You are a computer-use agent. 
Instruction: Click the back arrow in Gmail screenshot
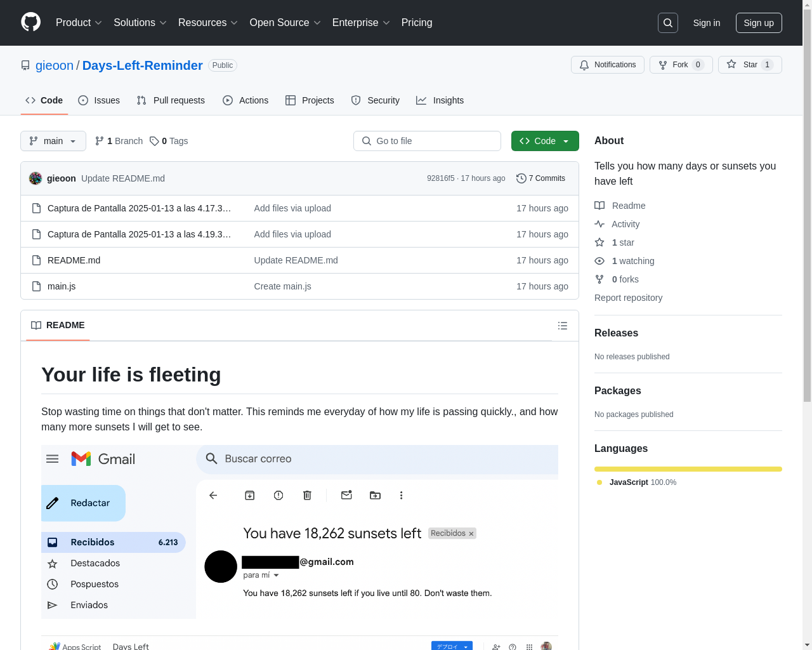coord(213,495)
